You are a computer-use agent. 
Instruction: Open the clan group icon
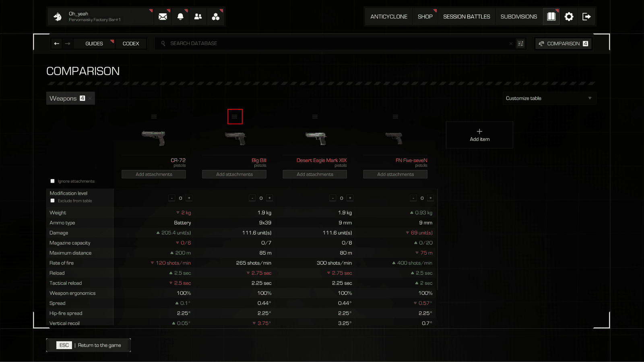(x=216, y=16)
